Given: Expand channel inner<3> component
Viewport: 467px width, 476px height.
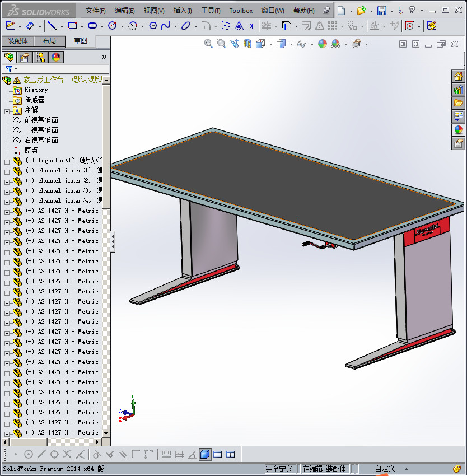Looking at the screenshot, I should [x=7, y=192].
